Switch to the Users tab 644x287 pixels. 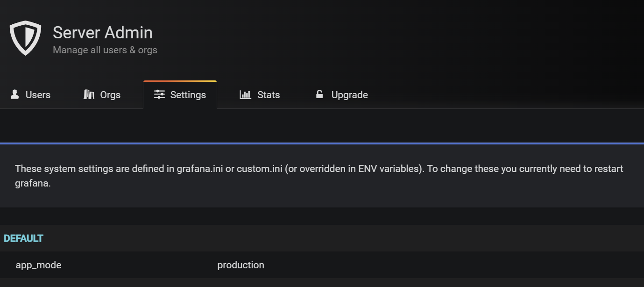tap(30, 95)
